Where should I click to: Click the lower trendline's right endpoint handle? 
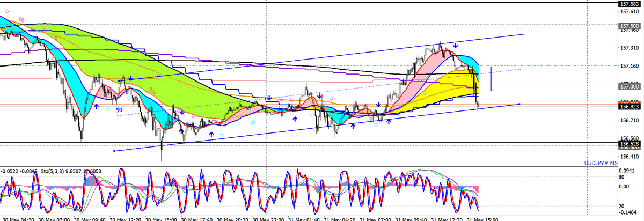pos(519,104)
